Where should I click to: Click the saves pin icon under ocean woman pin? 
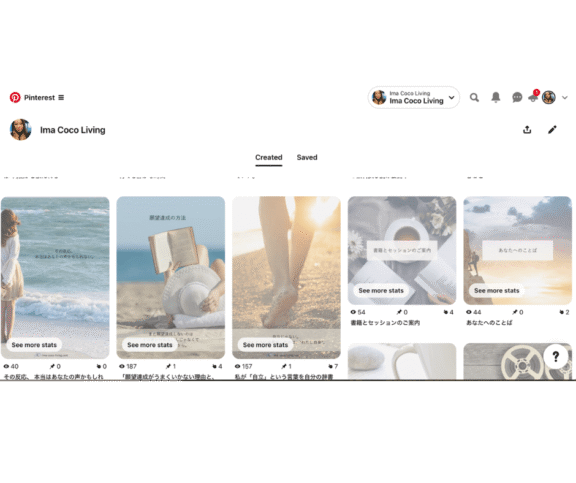(53, 366)
